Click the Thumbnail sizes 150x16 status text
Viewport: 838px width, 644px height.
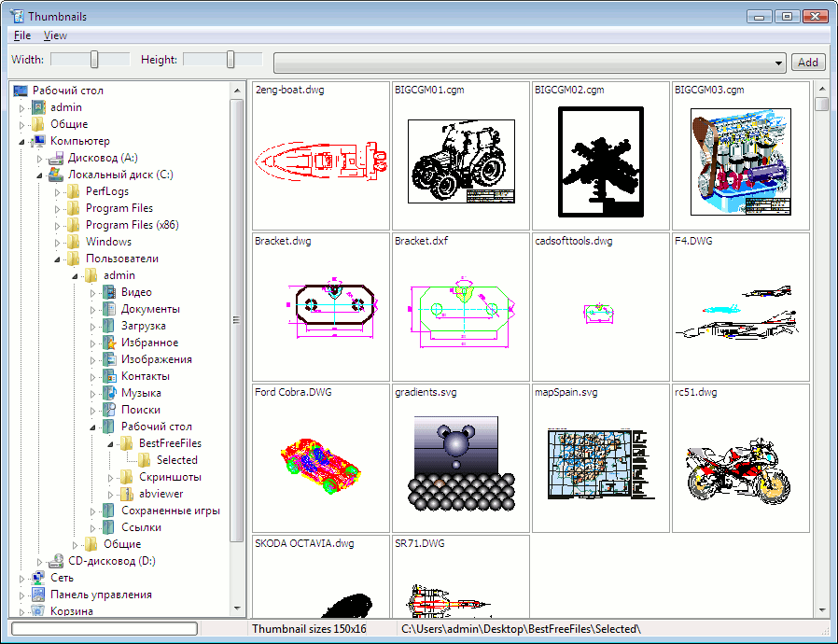point(309,629)
